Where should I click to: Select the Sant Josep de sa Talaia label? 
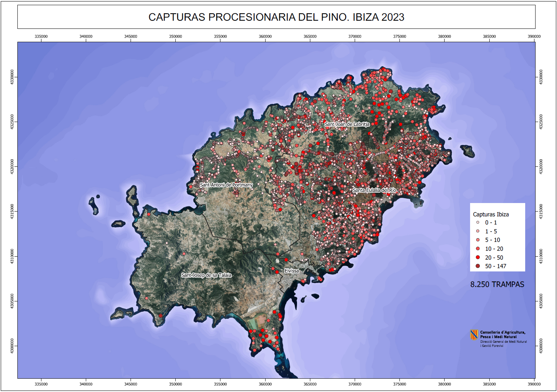point(206,275)
